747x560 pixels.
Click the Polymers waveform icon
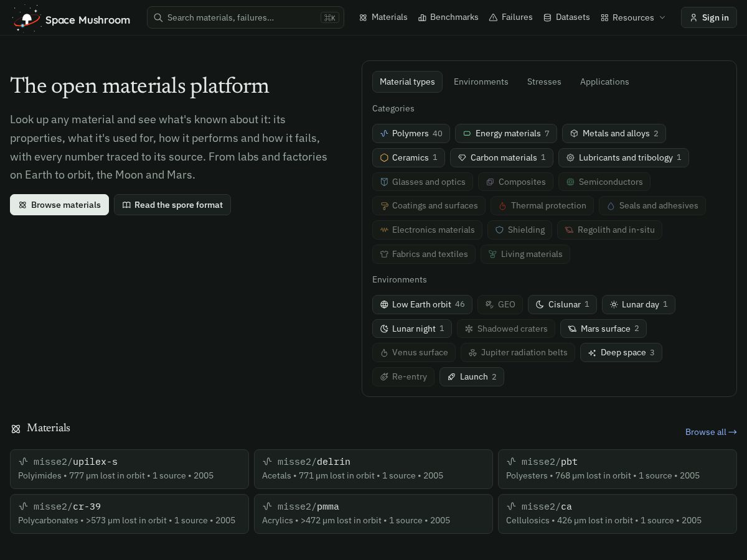(384, 133)
